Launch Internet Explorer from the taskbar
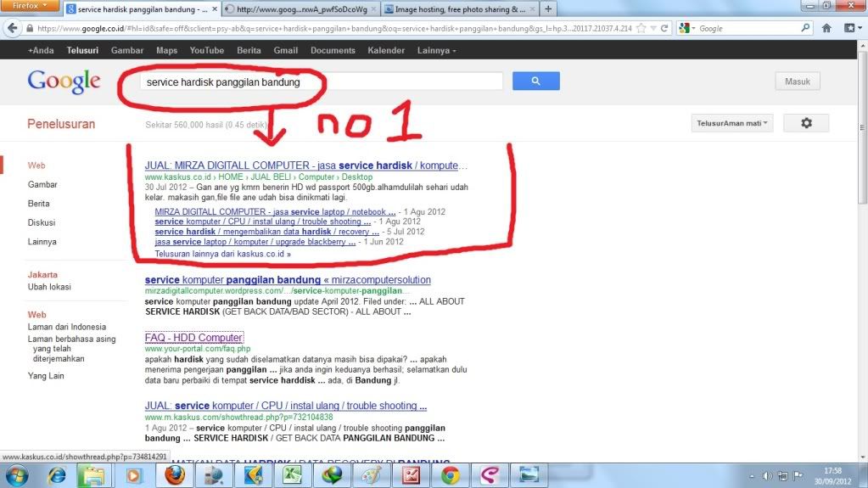Viewport: 868px width, 488px height. (57, 476)
